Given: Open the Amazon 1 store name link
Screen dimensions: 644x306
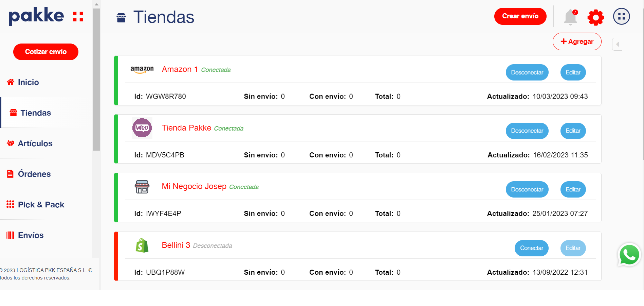Looking at the screenshot, I should point(180,69).
